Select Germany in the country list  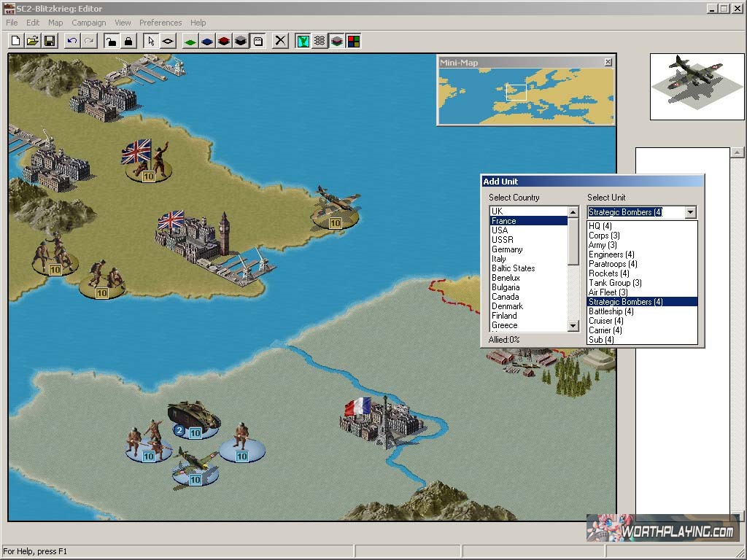click(507, 249)
